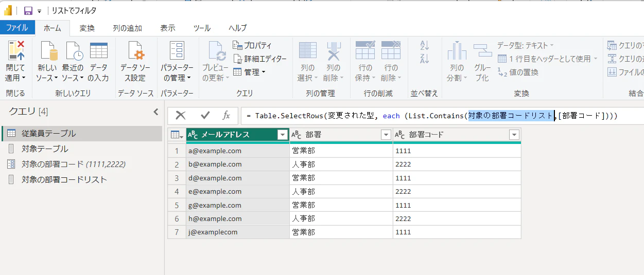Open メールアドレス column filter dropdown

pos(282,135)
